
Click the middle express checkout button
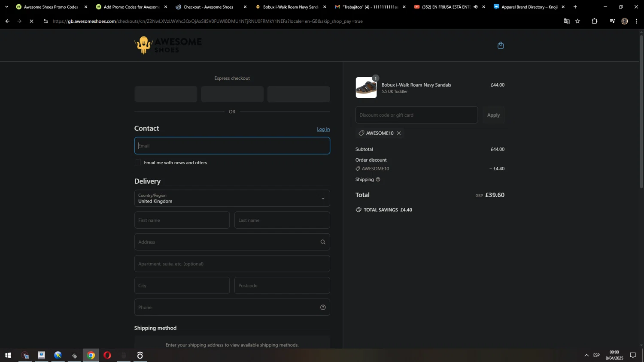coord(232,94)
